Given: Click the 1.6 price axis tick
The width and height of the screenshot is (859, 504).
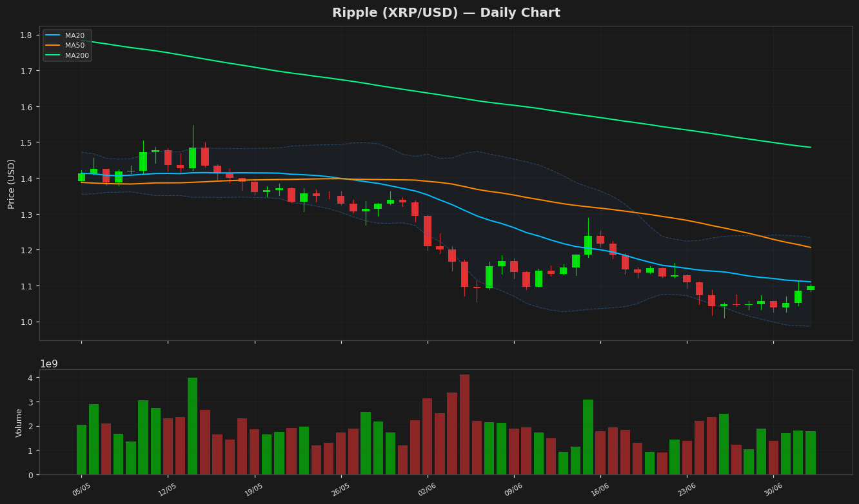Looking at the screenshot, I should click(x=26, y=106).
